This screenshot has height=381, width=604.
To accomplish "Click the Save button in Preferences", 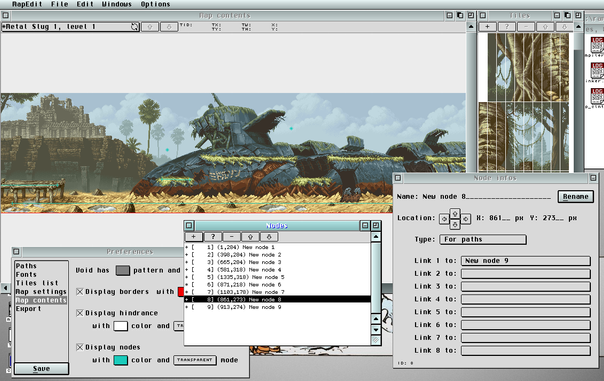I will coord(42,369).
